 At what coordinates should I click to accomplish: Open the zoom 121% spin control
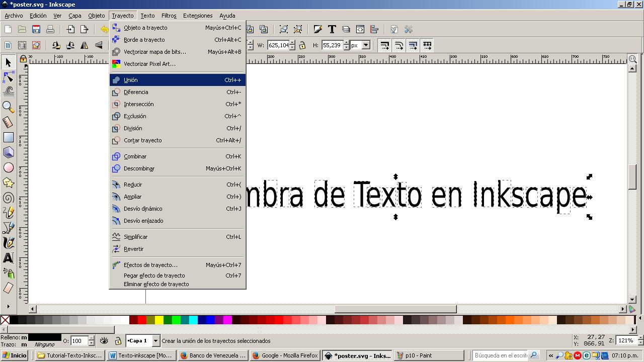click(629, 340)
